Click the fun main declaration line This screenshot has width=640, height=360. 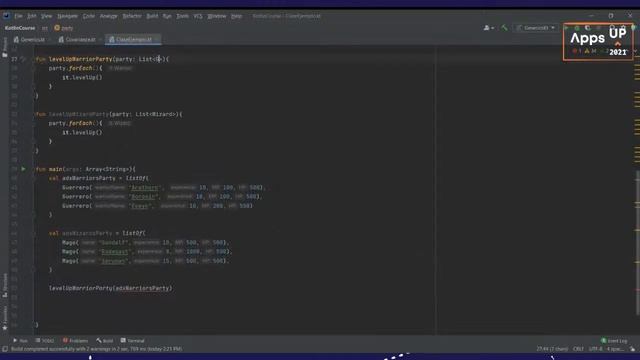pos(86,169)
